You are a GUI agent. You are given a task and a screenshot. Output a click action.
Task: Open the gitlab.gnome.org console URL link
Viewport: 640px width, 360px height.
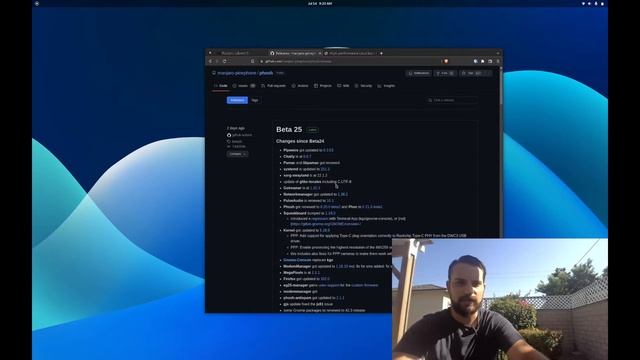[x=325, y=224]
